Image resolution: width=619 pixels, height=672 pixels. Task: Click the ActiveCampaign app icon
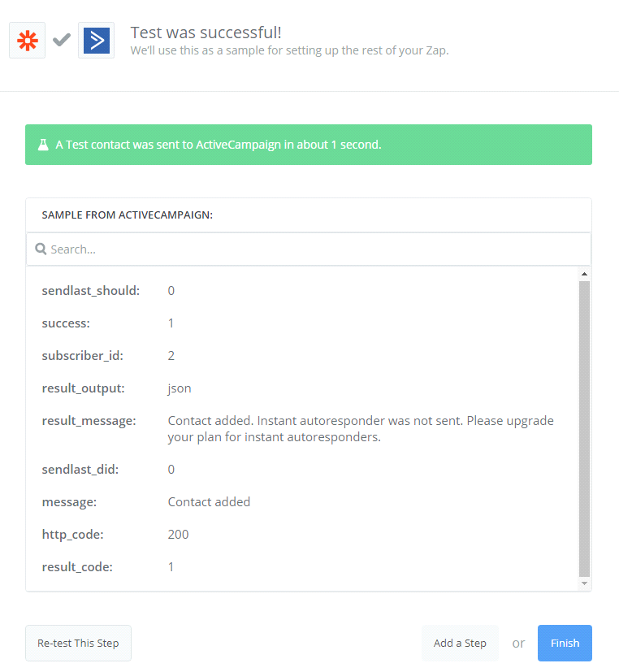[x=96, y=40]
